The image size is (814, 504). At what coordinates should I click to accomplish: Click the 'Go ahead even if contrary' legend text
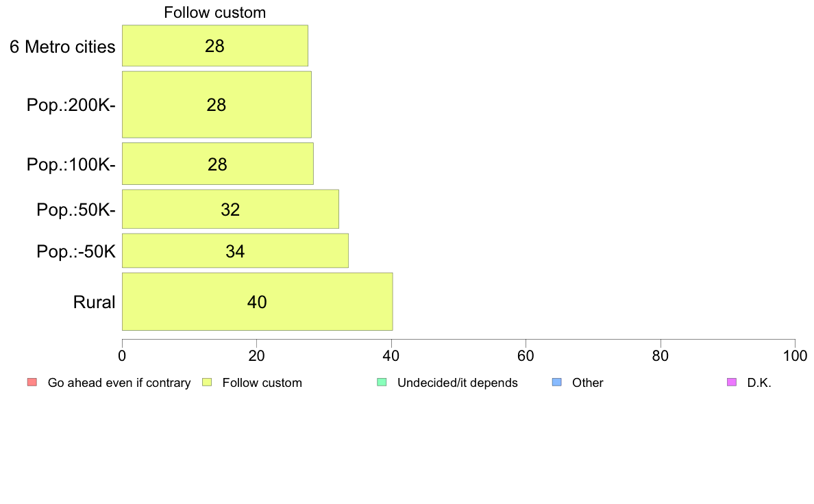119,383
